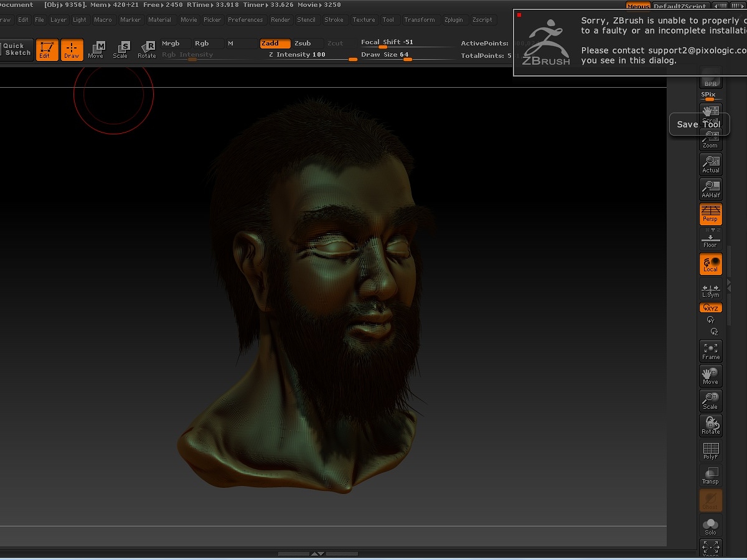747x560 pixels.
Task: Adjust the Z Intensity slider
Action: pos(309,55)
